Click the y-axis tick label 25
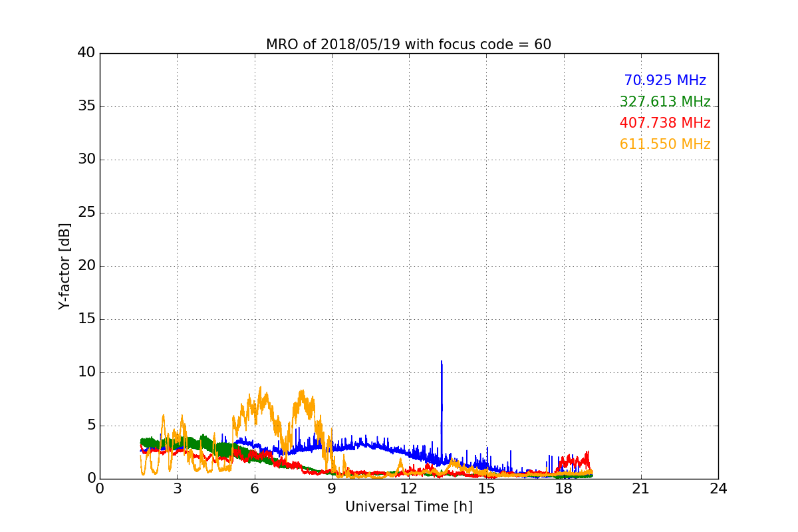 tap(86, 213)
